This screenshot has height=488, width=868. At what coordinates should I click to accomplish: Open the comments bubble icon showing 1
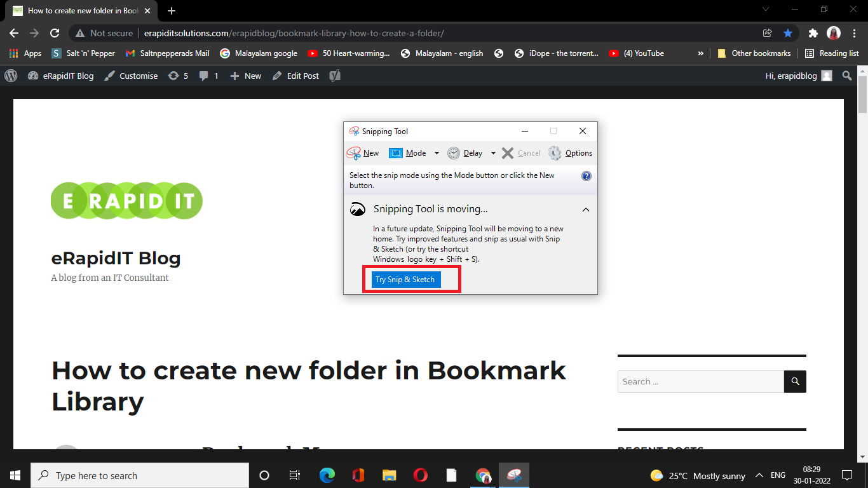pos(208,76)
